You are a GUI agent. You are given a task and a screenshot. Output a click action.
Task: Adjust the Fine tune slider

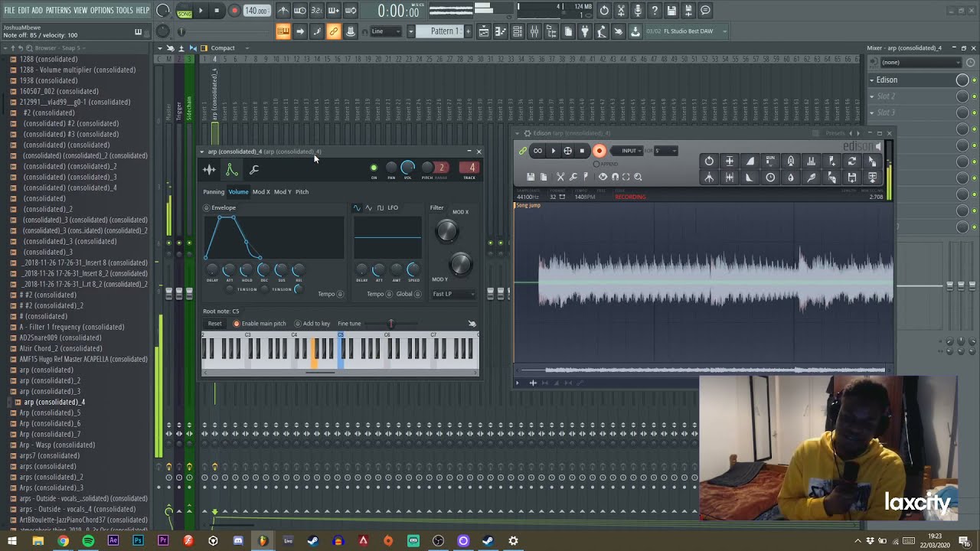click(390, 324)
